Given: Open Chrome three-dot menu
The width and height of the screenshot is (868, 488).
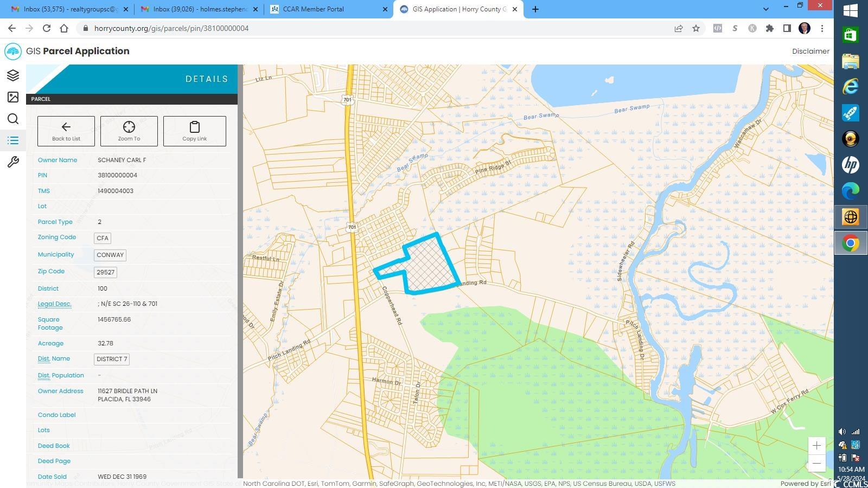Looking at the screenshot, I should [x=822, y=28].
